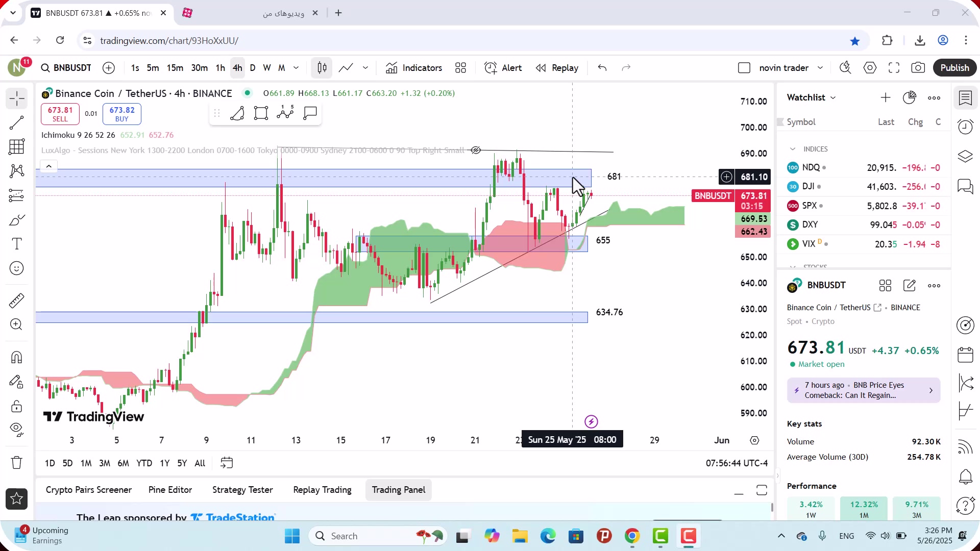The height and width of the screenshot is (551, 980).
Task: Maximize the bottom panel
Action: click(762, 490)
